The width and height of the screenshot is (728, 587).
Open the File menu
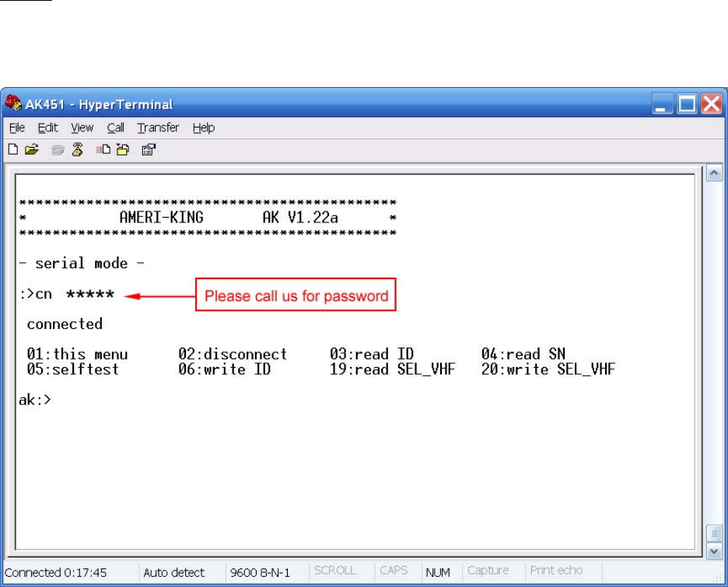16,128
